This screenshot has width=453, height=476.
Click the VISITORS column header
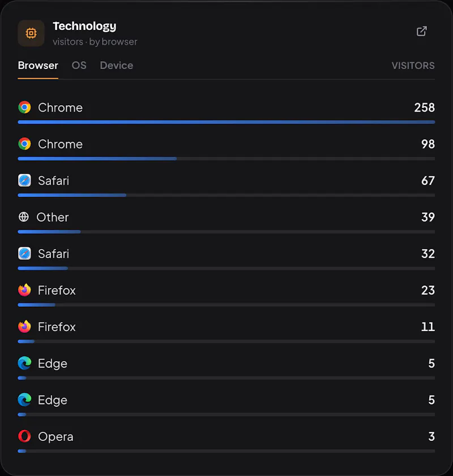point(413,66)
